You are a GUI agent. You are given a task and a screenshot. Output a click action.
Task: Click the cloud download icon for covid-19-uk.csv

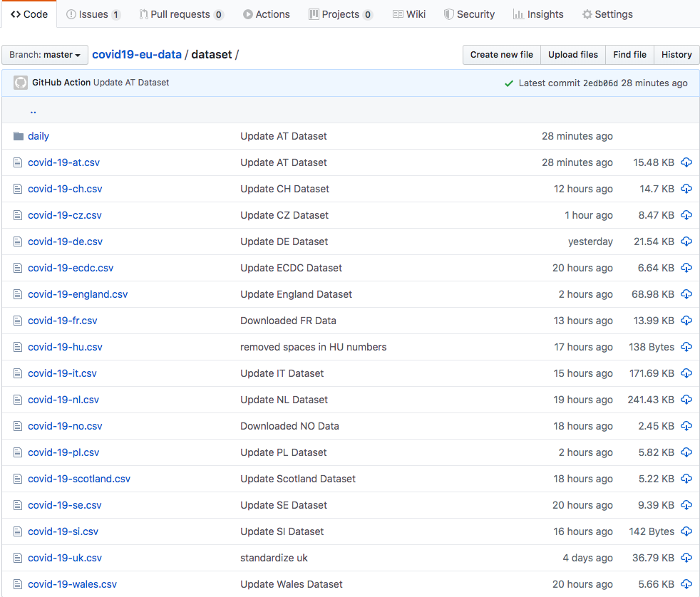pyautogui.click(x=686, y=557)
